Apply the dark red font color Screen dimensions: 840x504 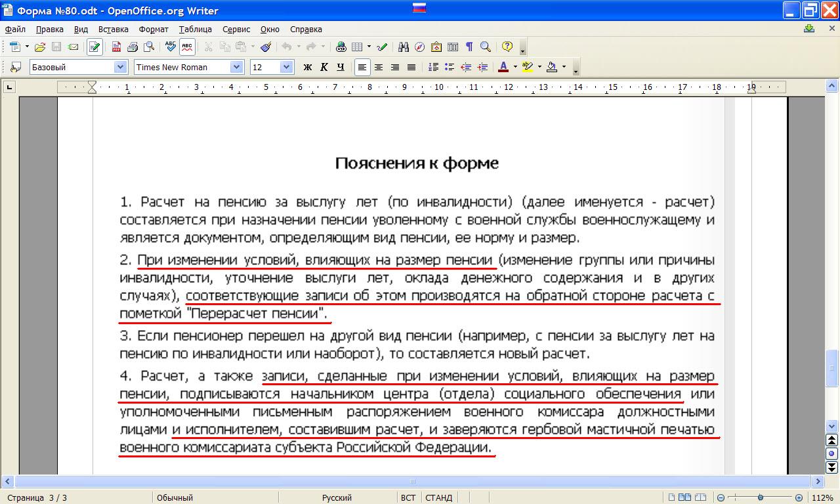[x=503, y=67]
